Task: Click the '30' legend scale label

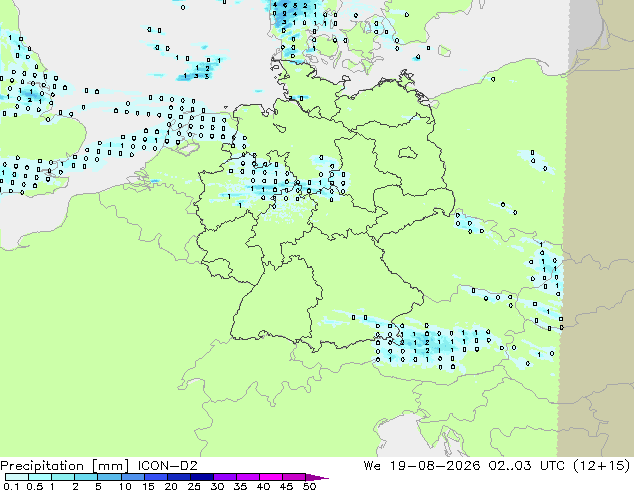Action: tap(217, 486)
